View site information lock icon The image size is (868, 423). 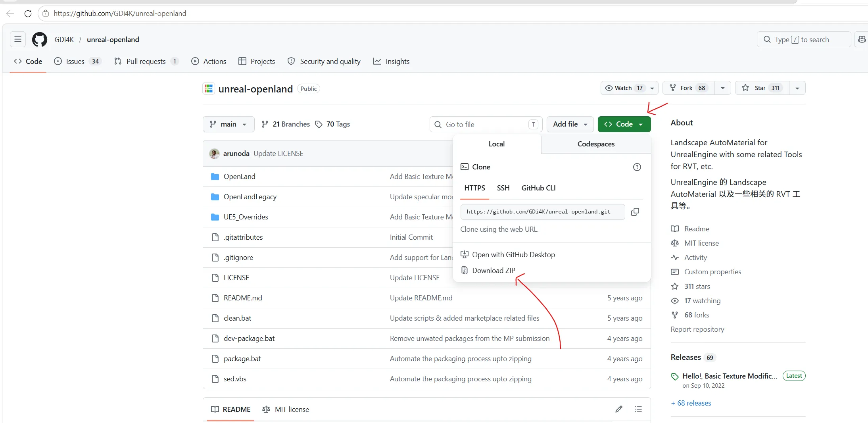[x=46, y=13]
